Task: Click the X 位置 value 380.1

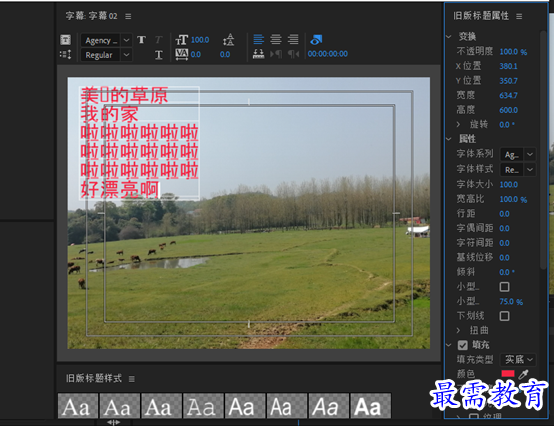Action: tap(508, 66)
